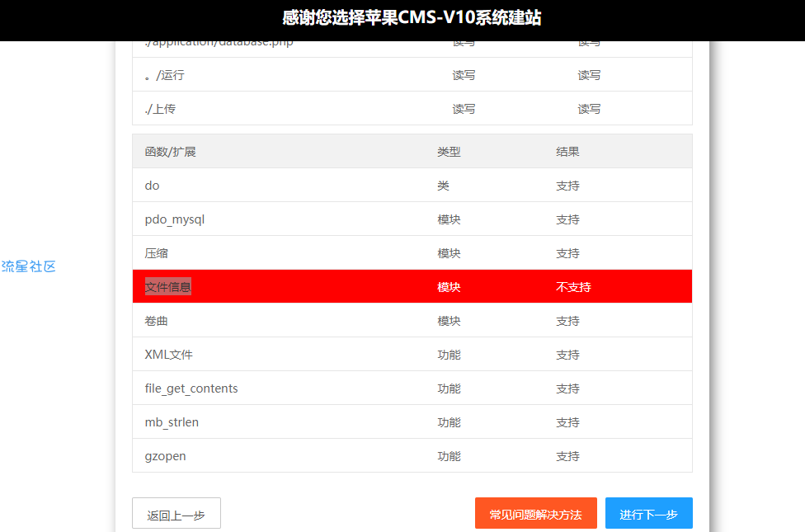The width and height of the screenshot is (805, 532).
Task: Click first 读写 cell in ./上传 row
Action: click(464, 109)
